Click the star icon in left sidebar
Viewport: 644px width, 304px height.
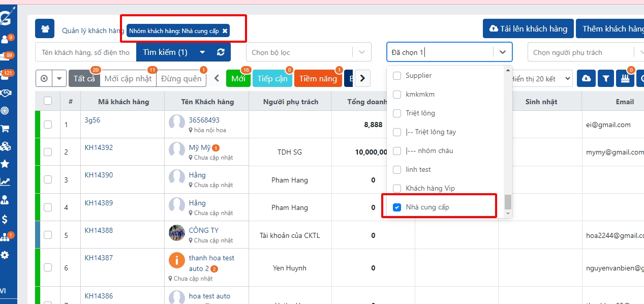click(x=5, y=164)
